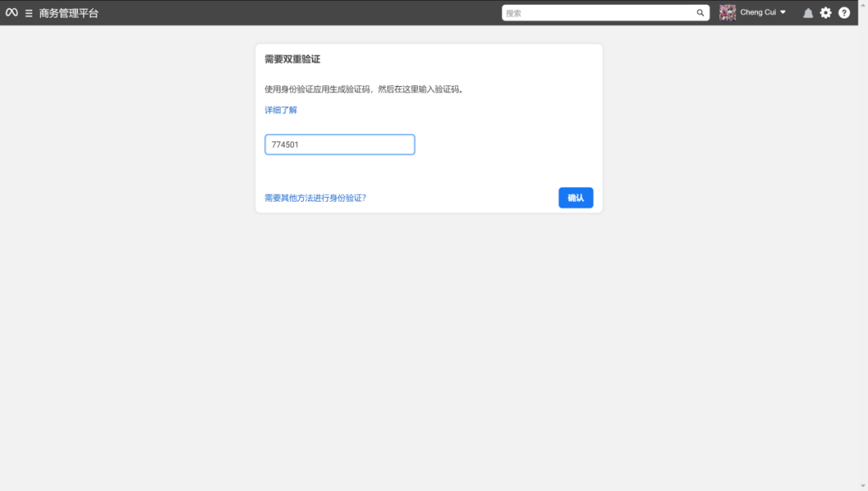This screenshot has height=491, width=868.
Task: Click into the verification code input field
Action: pyautogui.click(x=339, y=144)
